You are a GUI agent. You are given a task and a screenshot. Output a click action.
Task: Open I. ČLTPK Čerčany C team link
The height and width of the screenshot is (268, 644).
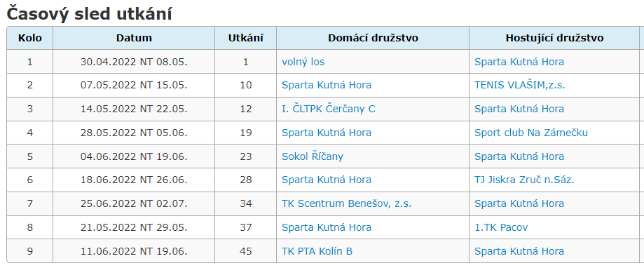pos(328,109)
